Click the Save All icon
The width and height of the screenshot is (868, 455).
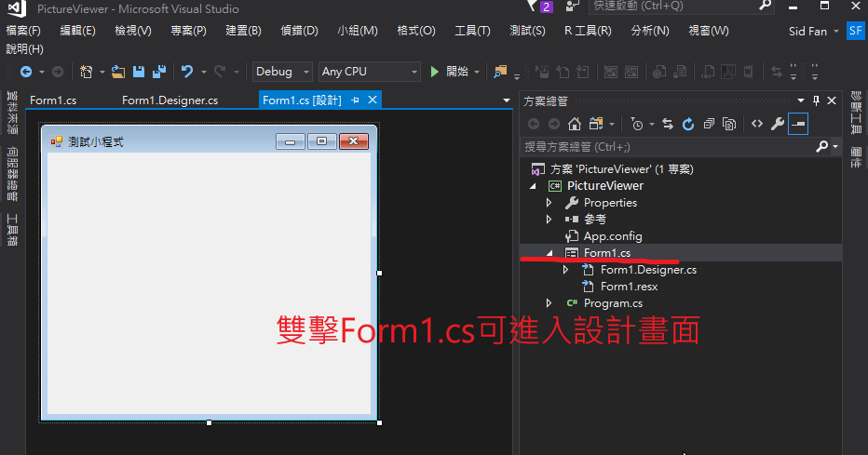pos(159,72)
